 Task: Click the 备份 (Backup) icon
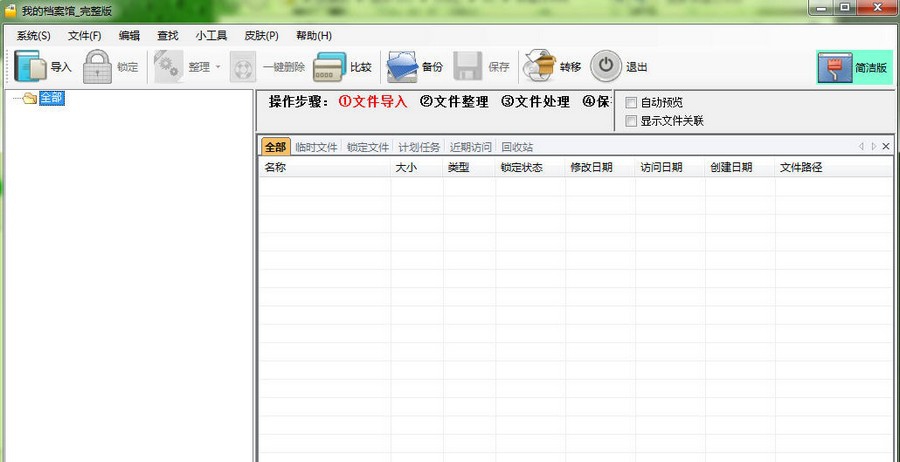click(402, 67)
